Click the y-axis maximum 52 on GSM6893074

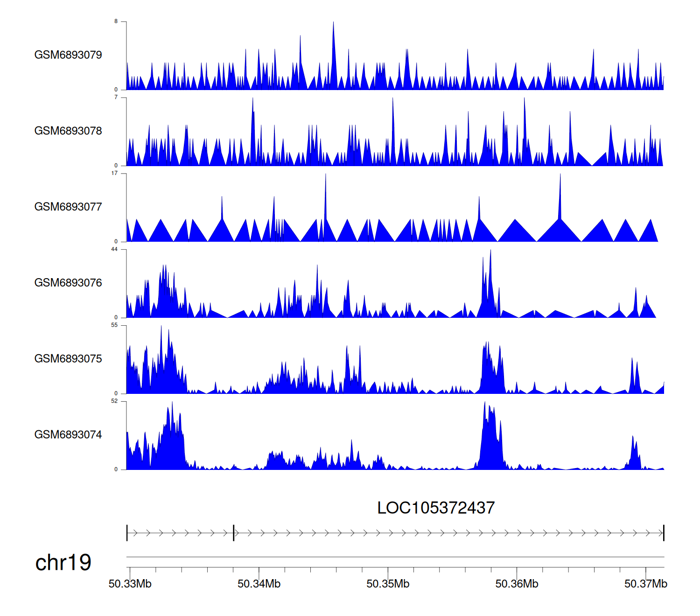tap(114, 401)
